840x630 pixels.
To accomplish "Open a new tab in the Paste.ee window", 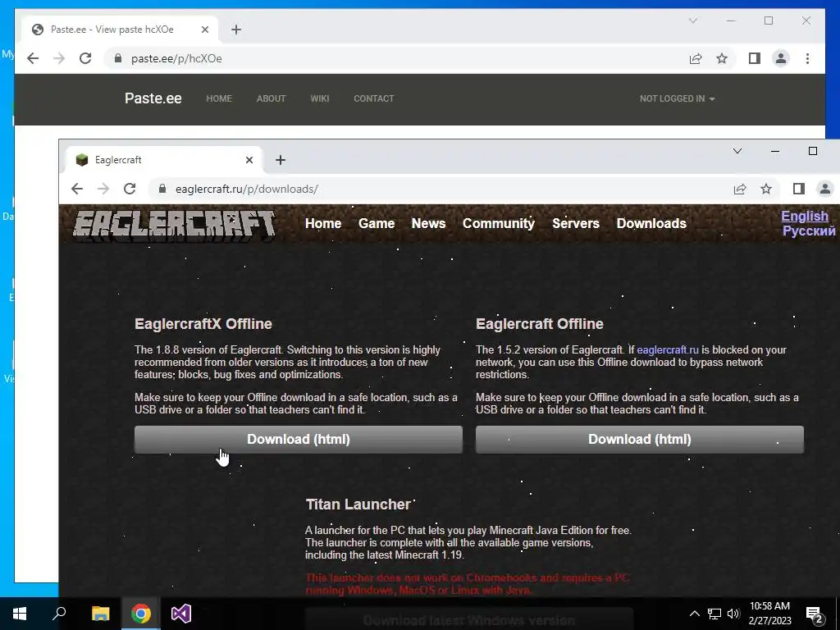I will pos(236,30).
